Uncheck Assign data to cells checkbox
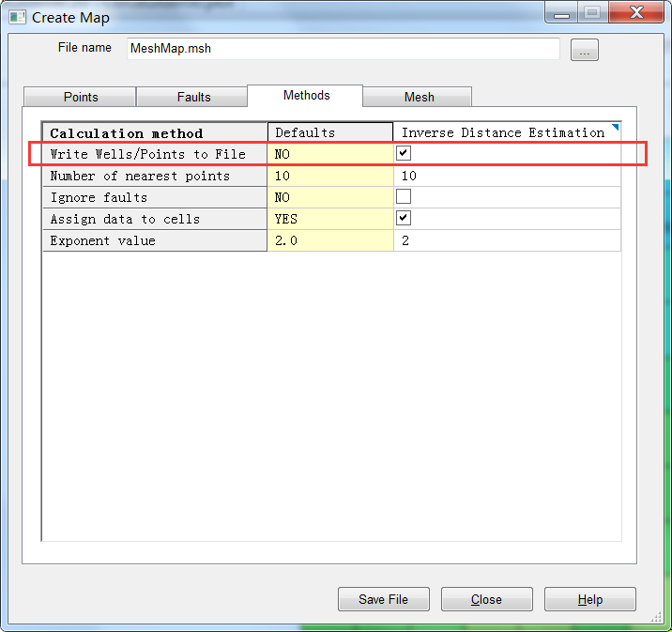The image size is (672, 632). (x=404, y=219)
